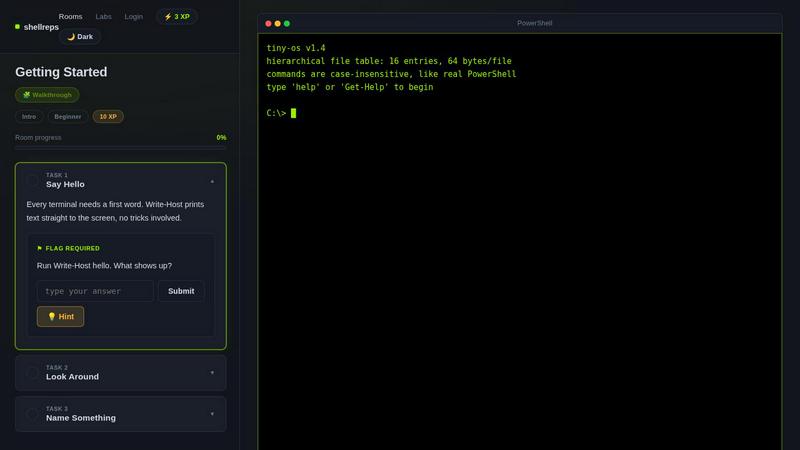The width and height of the screenshot is (800, 450).
Task: Reveal the Hint
Action: click(60, 316)
